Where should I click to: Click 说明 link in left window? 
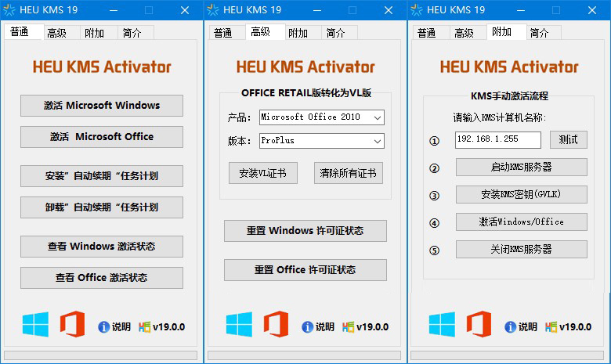121,327
